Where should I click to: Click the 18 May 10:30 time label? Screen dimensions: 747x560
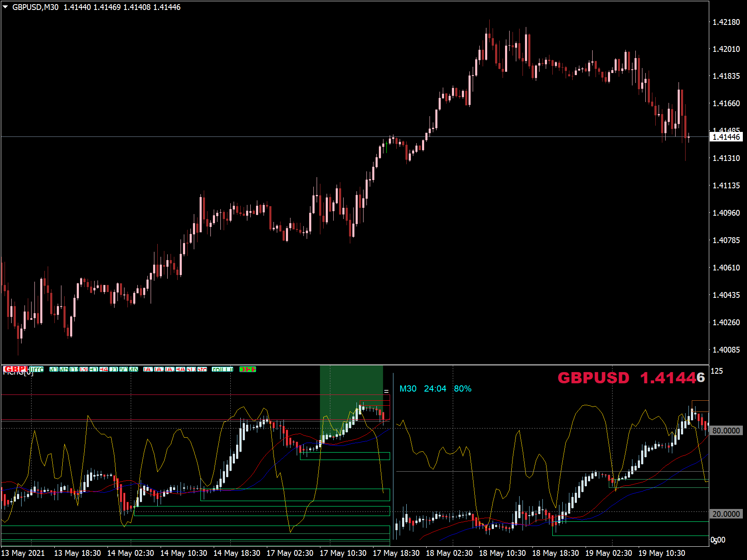pos(503,553)
